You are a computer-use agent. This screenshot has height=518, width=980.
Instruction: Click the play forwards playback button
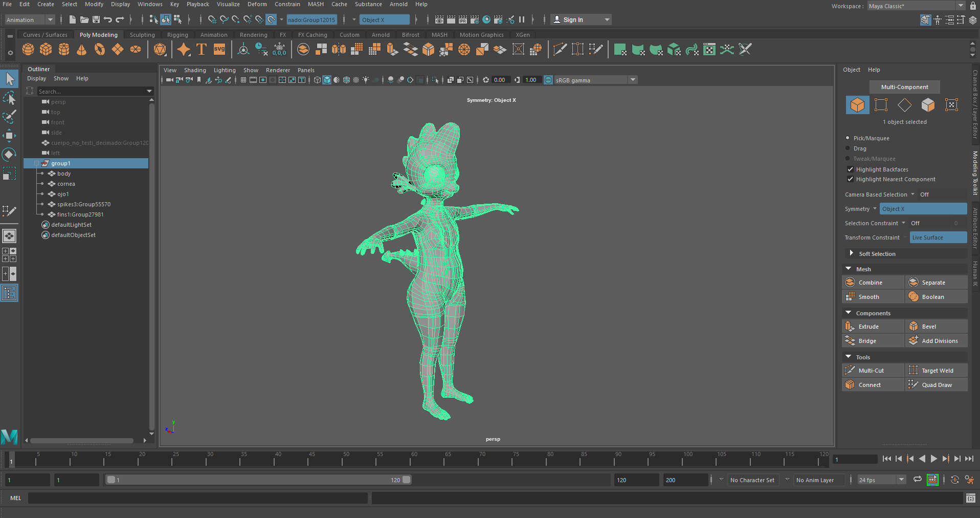[933, 459]
